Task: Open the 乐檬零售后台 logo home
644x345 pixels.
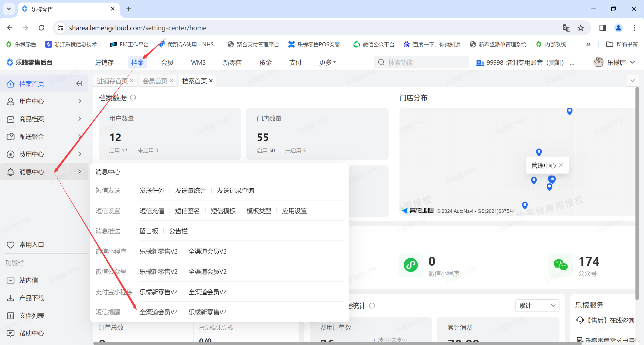Action: (29, 62)
